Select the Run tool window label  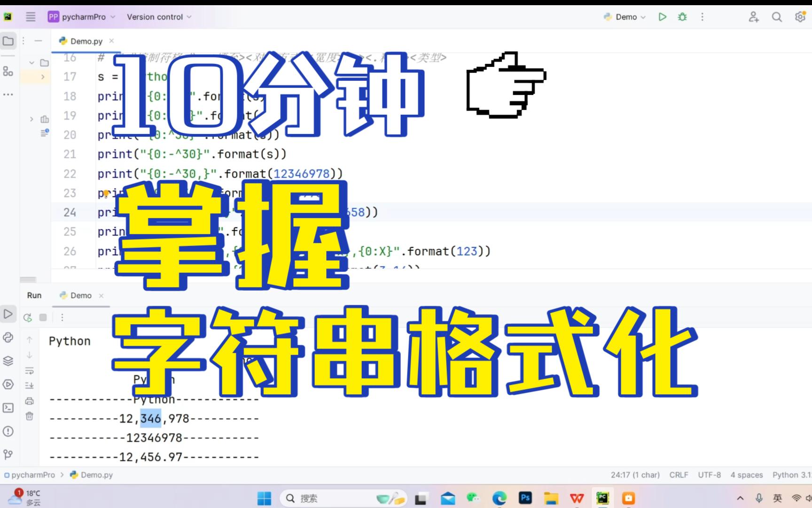pos(34,295)
